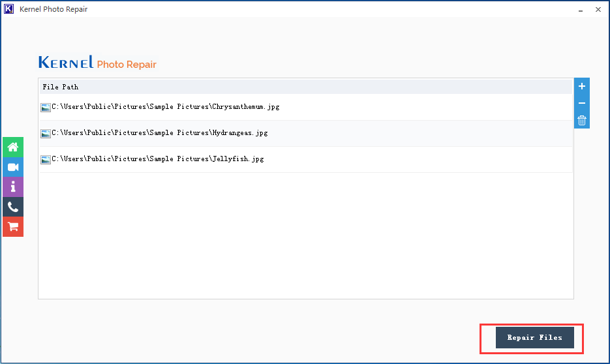
Task: Click empty space below the file list
Action: coord(305,235)
